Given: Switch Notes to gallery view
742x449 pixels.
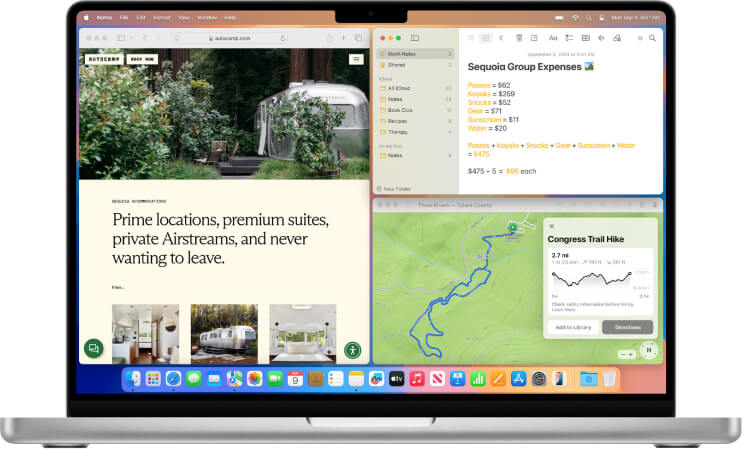Looking at the screenshot, I should 486,38.
